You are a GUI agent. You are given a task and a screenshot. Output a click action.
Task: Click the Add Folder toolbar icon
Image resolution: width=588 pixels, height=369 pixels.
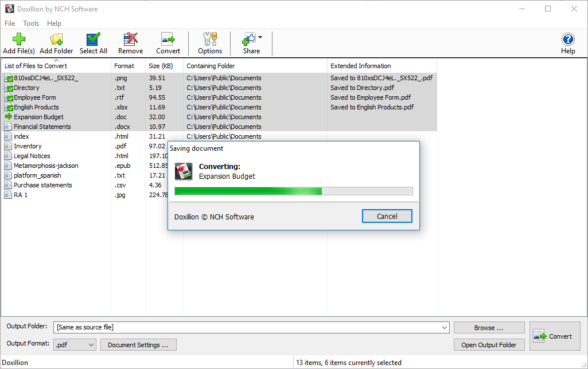click(56, 39)
